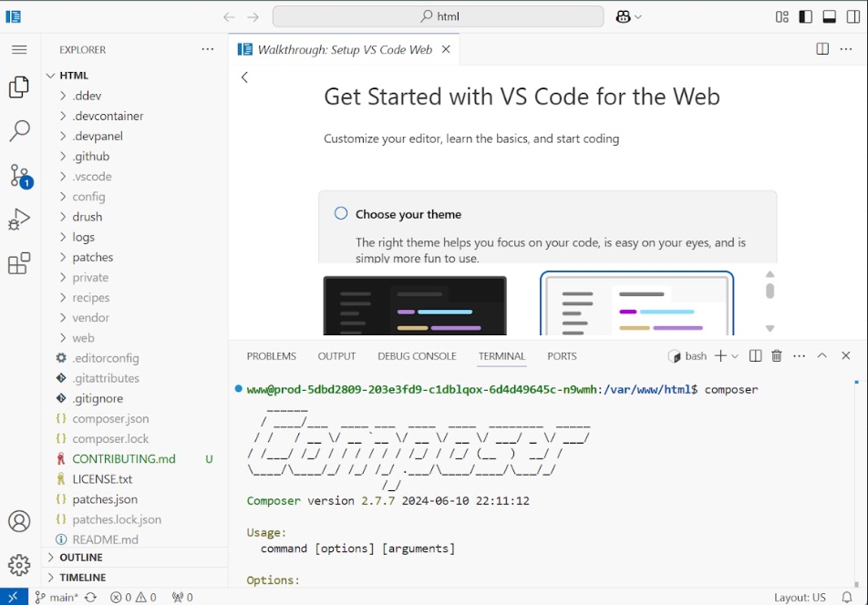Switch to the PROBLEMS tab
Image resolution: width=868 pixels, height=605 pixels.
(271, 355)
